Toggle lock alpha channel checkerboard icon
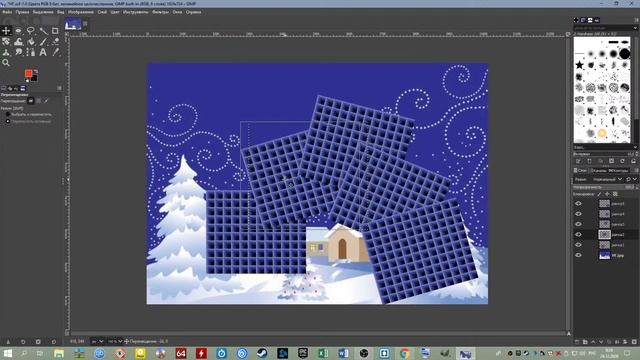 (615, 194)
